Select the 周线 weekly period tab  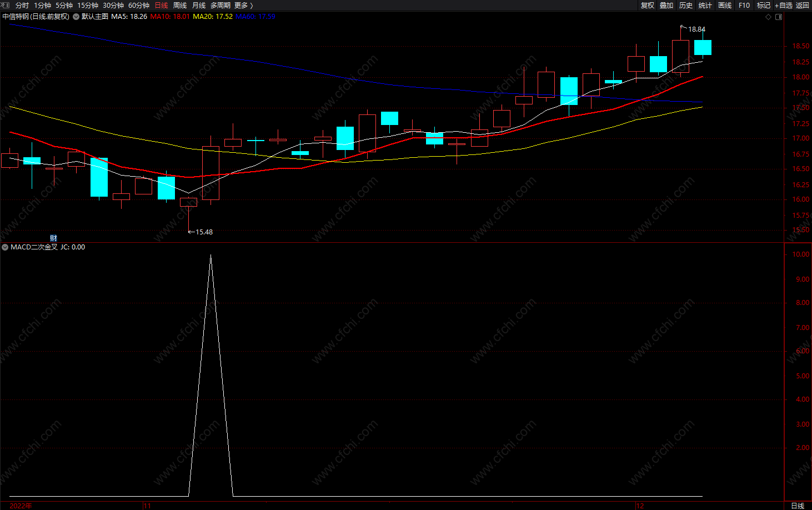[180, 5]
